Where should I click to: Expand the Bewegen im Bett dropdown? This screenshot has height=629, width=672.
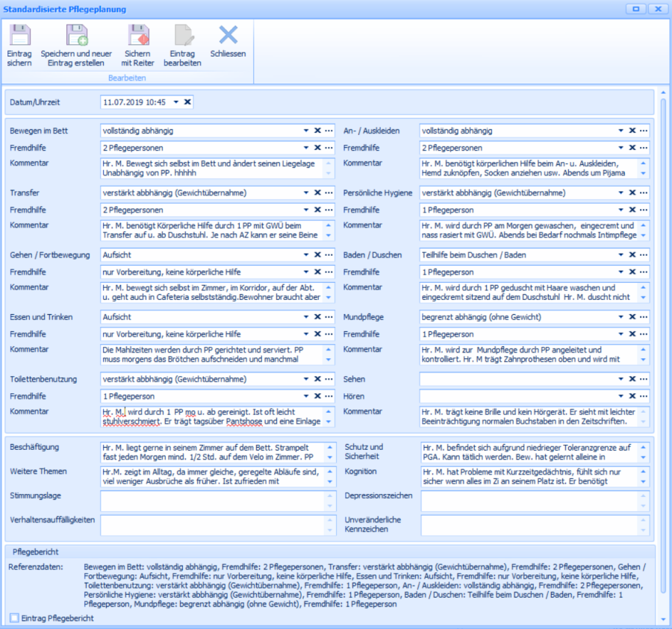tap(305, 131)
